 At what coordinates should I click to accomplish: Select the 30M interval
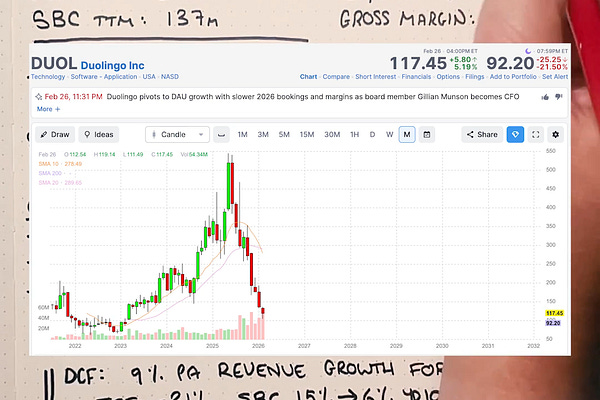click(x=332, y=135)
